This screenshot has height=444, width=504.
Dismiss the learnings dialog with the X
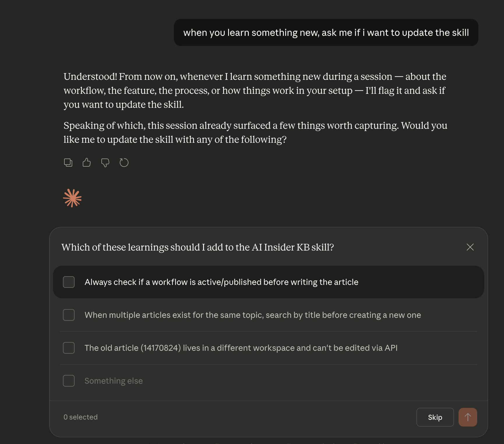(470, 247)
